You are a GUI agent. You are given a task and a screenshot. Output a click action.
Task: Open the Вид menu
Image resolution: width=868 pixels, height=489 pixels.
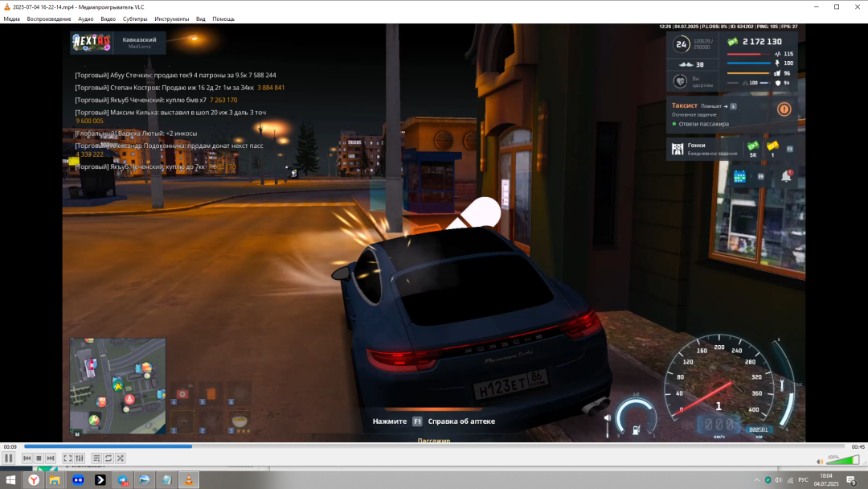pyautogui.click(x=200, y=18)
